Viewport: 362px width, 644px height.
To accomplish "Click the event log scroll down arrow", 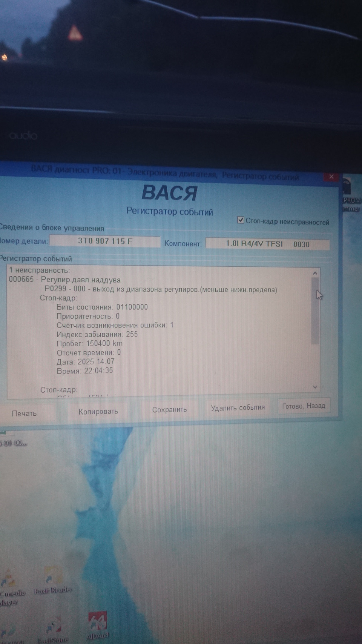I will tap(315, 387).
